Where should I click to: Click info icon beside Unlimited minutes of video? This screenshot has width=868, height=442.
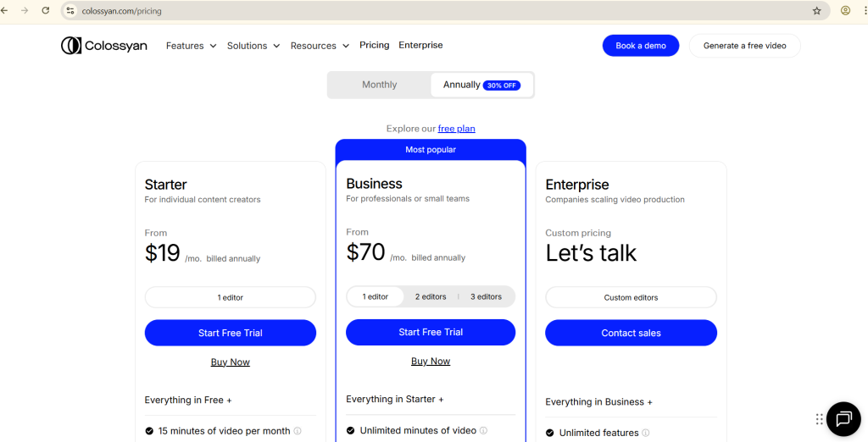pos(484,431)
